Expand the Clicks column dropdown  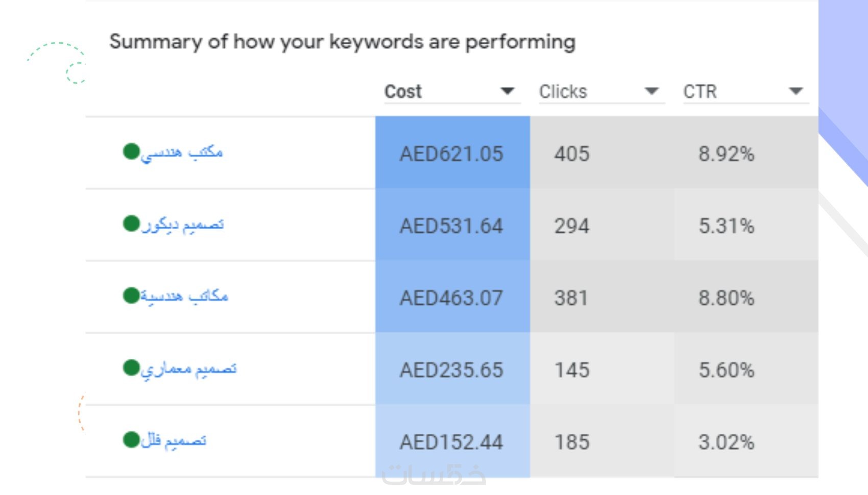(x=651, y=91)
